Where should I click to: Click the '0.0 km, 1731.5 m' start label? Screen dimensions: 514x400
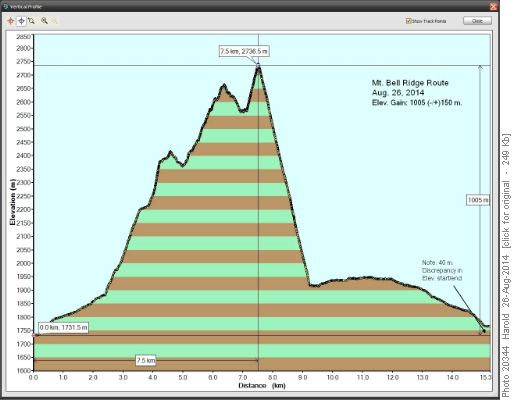[63, 328]
